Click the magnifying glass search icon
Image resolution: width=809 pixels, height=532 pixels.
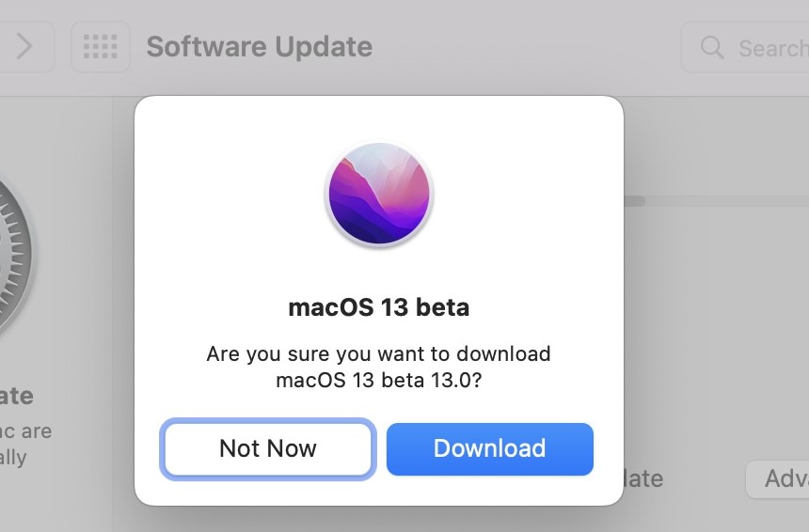click(712, 47)
